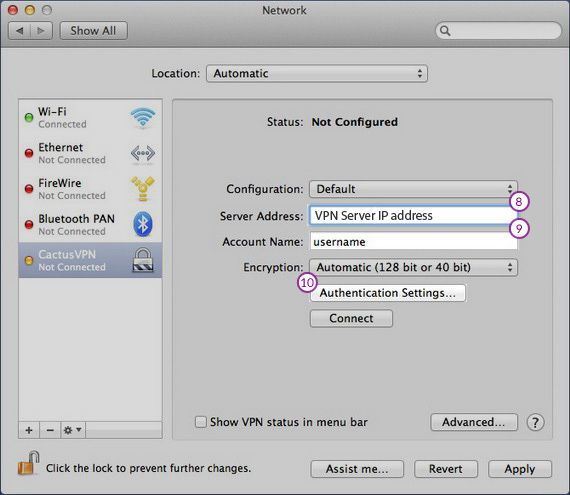This screenshot has width=570, height=495.
Task: Open the Encryption dropdown
Action: (x=413, y=267)
